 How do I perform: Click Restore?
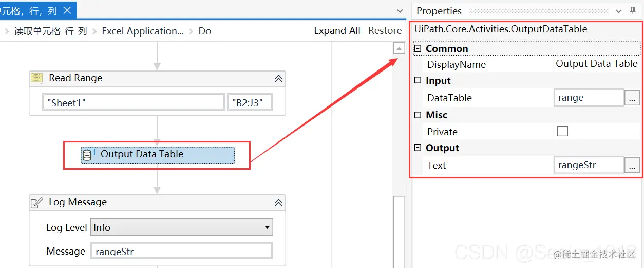pyautogui.click(x=385, y=31)
